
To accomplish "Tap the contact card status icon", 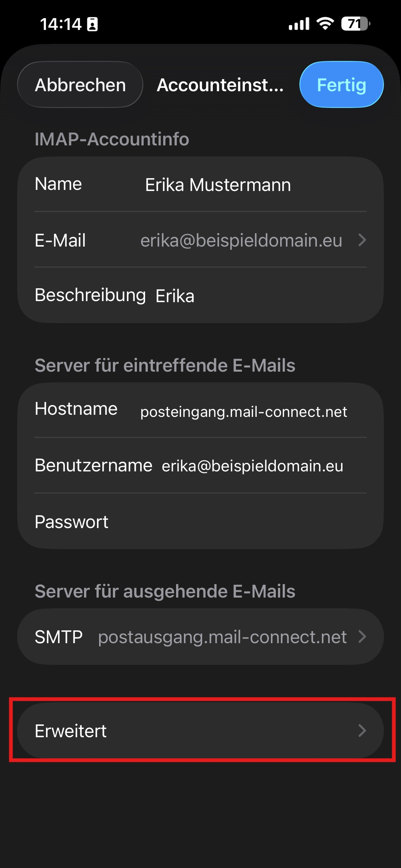I will click(92, 24).
